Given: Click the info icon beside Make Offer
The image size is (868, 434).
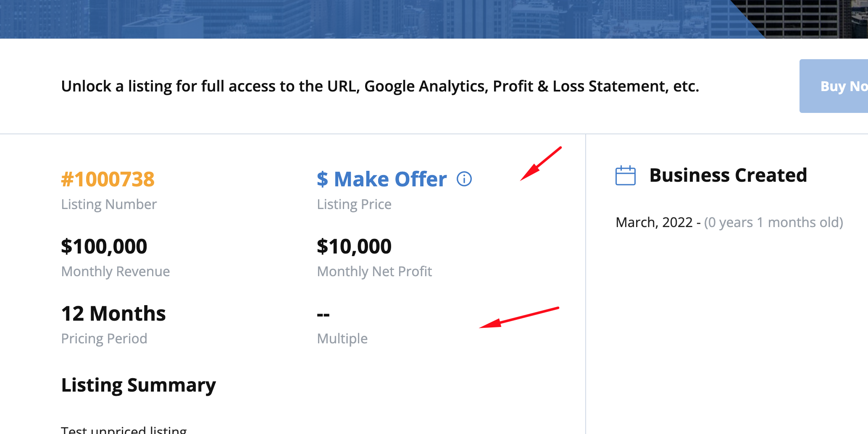Looking at the screenshot, I should (x=464, y=179).
